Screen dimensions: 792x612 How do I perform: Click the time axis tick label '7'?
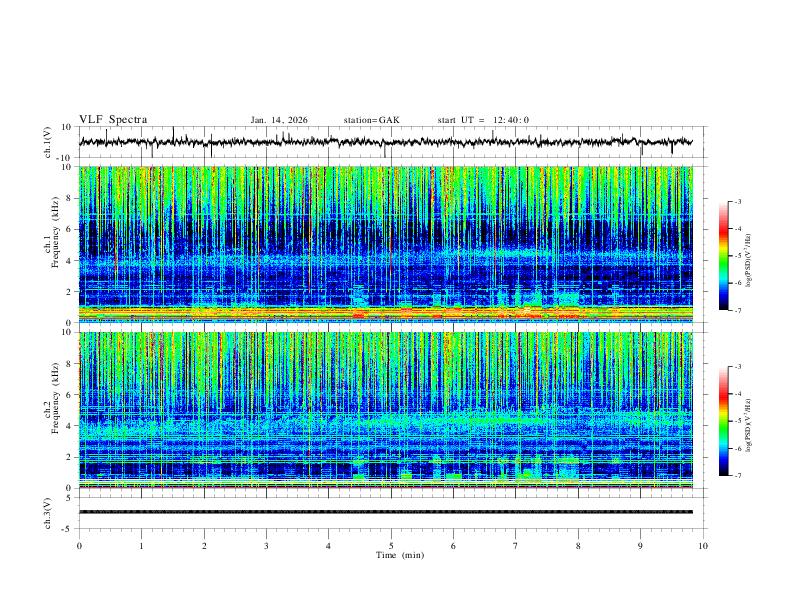(516, 546)
